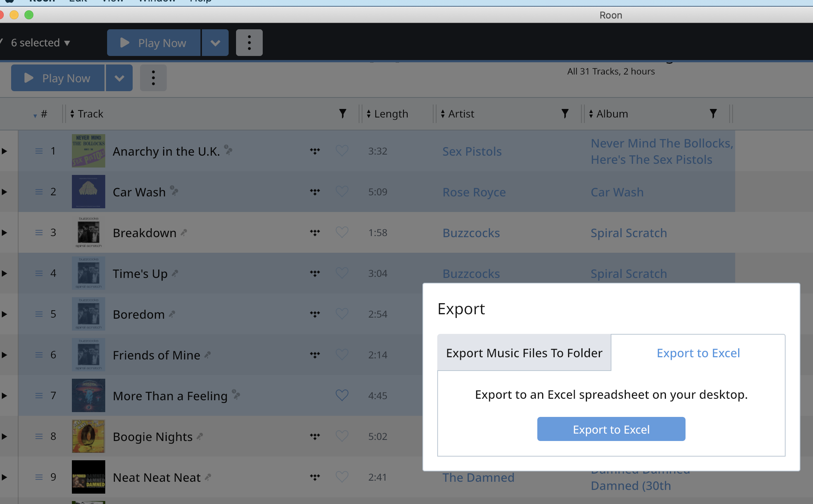The image size is (813, 504).
Task: Open Spiral Scratch album link in Breakdown row
Action: (x=628, y=233)
